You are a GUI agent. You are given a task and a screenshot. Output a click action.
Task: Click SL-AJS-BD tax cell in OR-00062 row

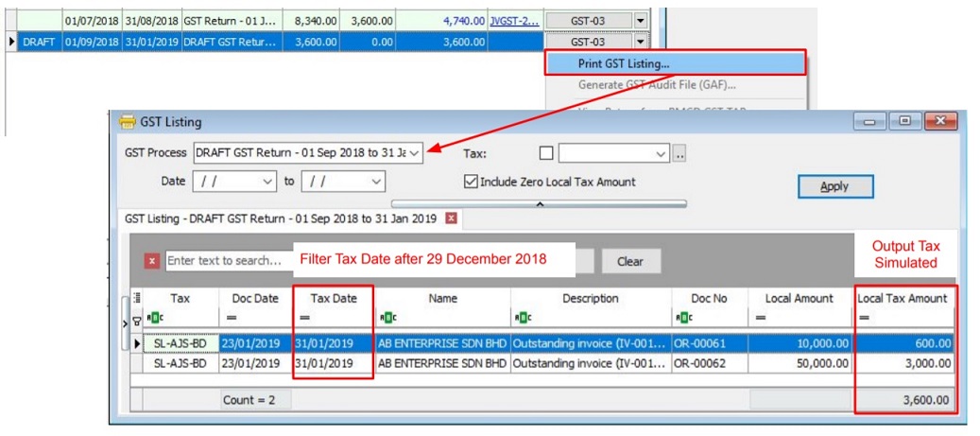pos(180,363)
